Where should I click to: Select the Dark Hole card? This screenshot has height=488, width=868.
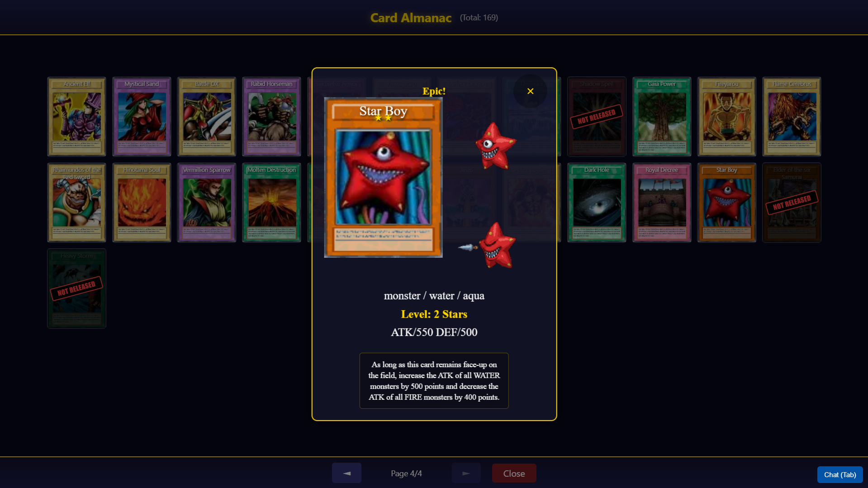pos(597,203)
